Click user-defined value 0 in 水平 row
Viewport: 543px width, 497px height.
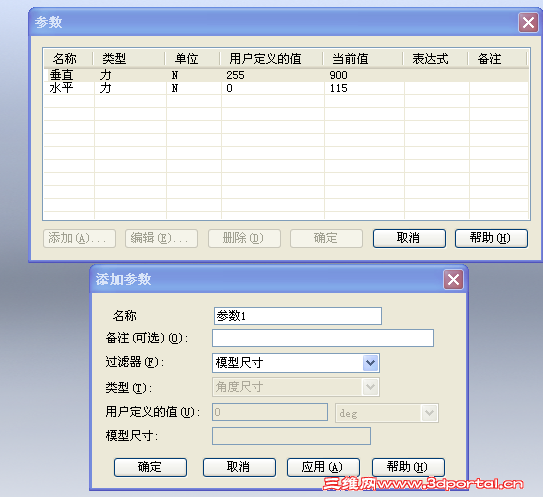click(x=230, y=88)
